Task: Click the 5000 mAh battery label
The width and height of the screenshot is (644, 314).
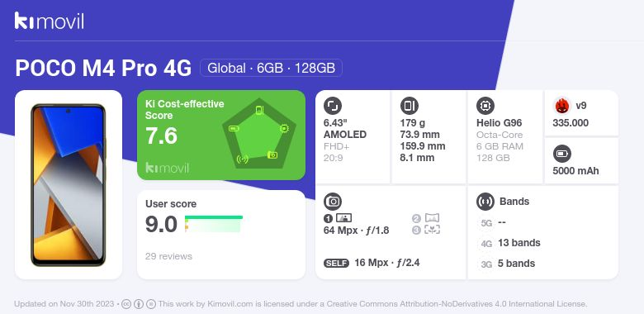Action: pyautogui.click(x=575, y=171)
